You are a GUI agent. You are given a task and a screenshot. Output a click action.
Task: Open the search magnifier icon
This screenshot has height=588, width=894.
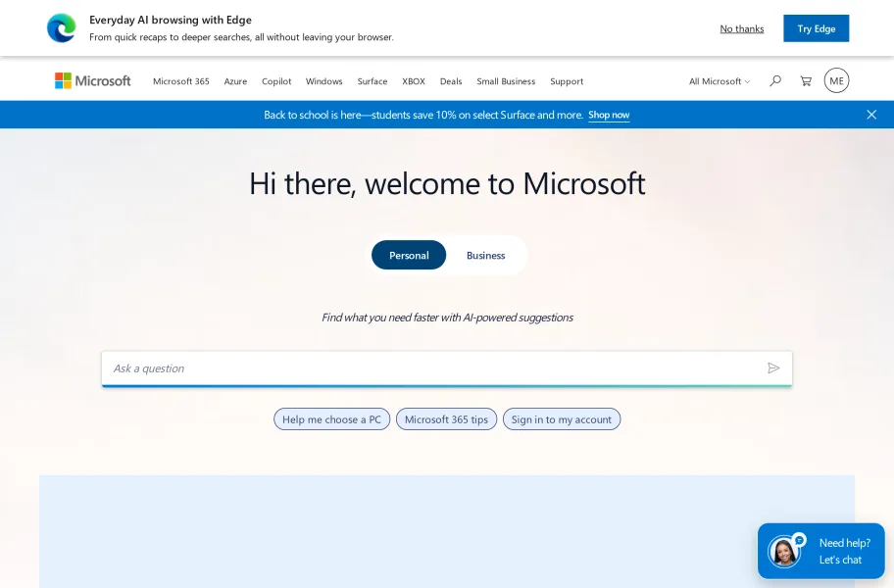tap(774, 81)
